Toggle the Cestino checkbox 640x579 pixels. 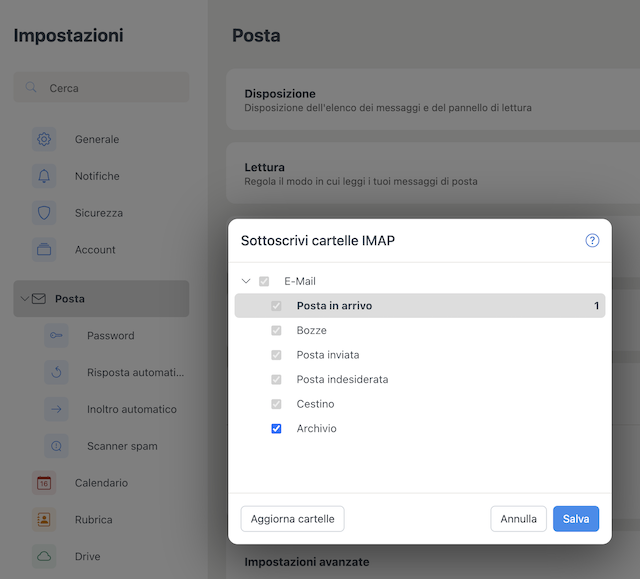276,404
